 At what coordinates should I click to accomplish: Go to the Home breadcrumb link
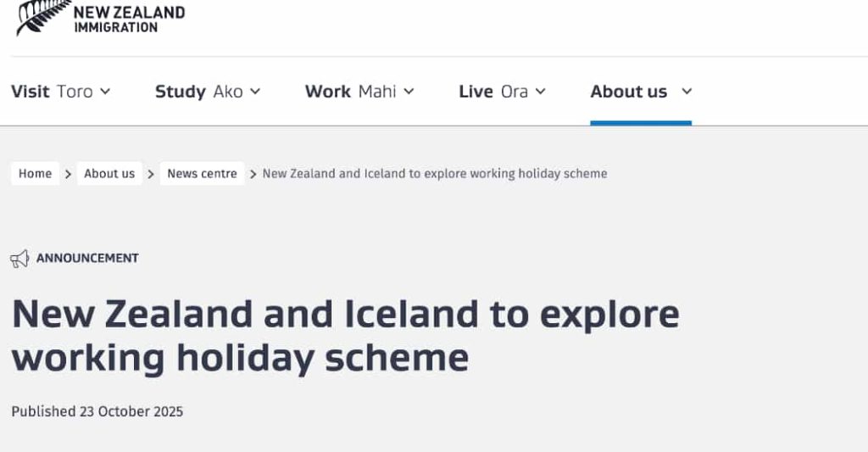(36, 174)
